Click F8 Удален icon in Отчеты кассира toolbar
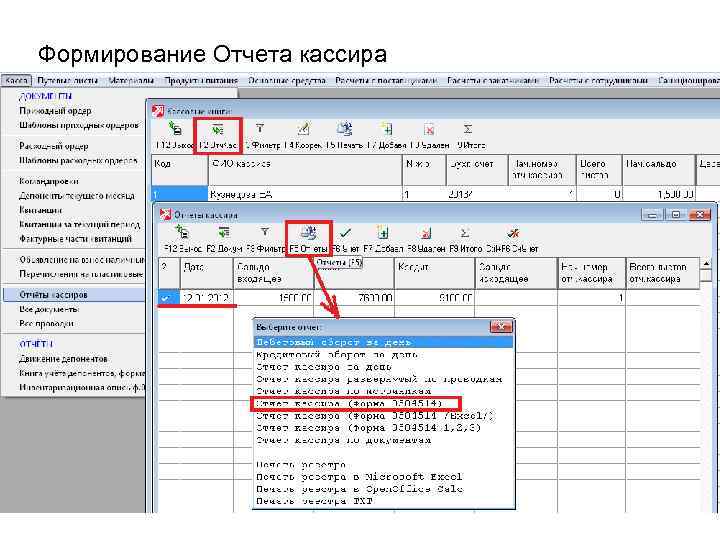The width and height of the screenshot is (720, 540). [x=426, y=233]
